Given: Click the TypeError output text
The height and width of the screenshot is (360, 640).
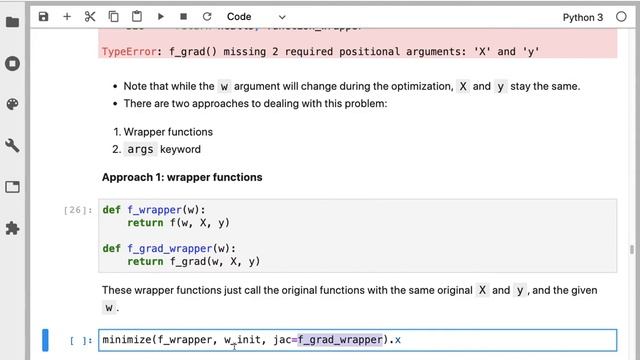Looking at the screenshot, I should (x=320, y=51).
